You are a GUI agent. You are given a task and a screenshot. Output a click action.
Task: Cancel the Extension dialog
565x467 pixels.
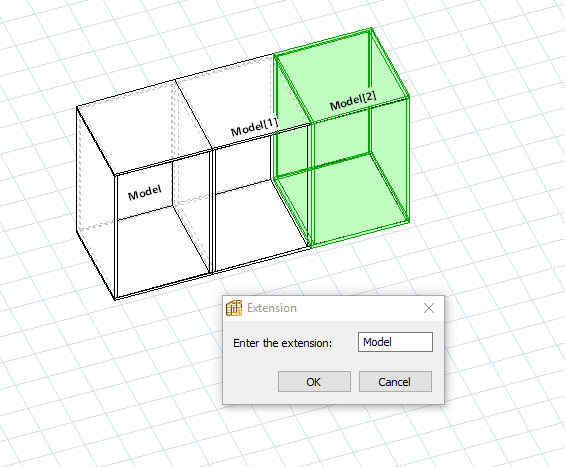coord(395,382)
